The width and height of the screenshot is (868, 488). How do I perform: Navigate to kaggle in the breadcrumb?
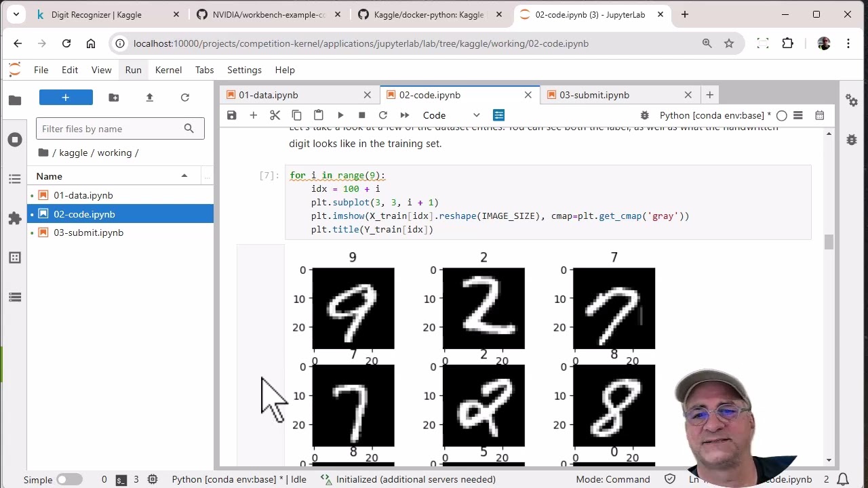(73, 152)
